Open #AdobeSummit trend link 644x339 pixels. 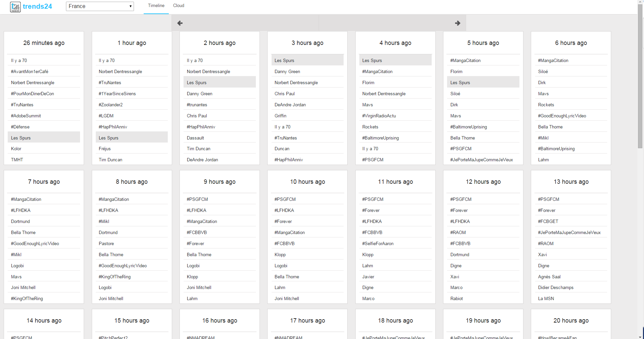click(x=26, y=116)
